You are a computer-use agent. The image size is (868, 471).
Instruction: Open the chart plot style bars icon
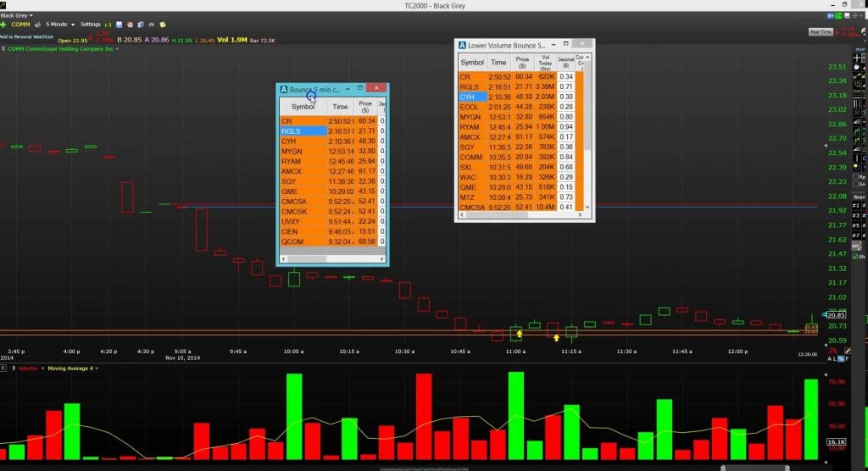(108, 25)
